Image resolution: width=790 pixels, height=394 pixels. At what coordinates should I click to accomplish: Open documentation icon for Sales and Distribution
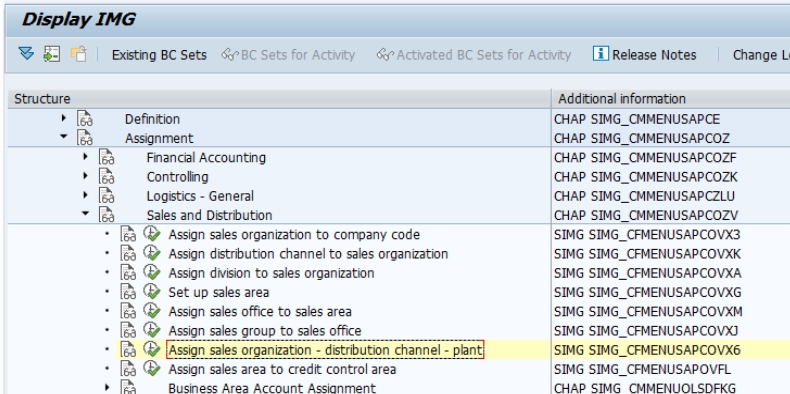(x=107, y=215)
